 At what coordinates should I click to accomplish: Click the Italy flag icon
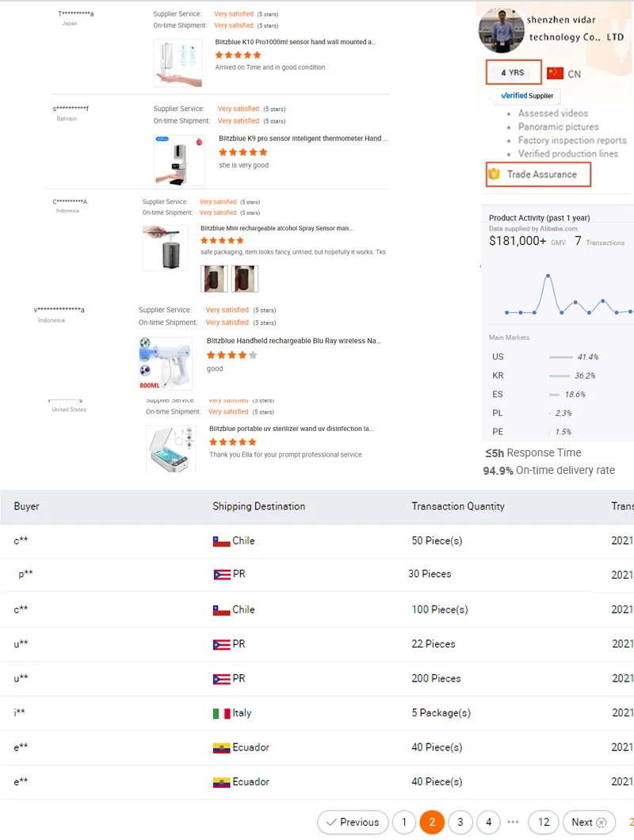point(221,713)
